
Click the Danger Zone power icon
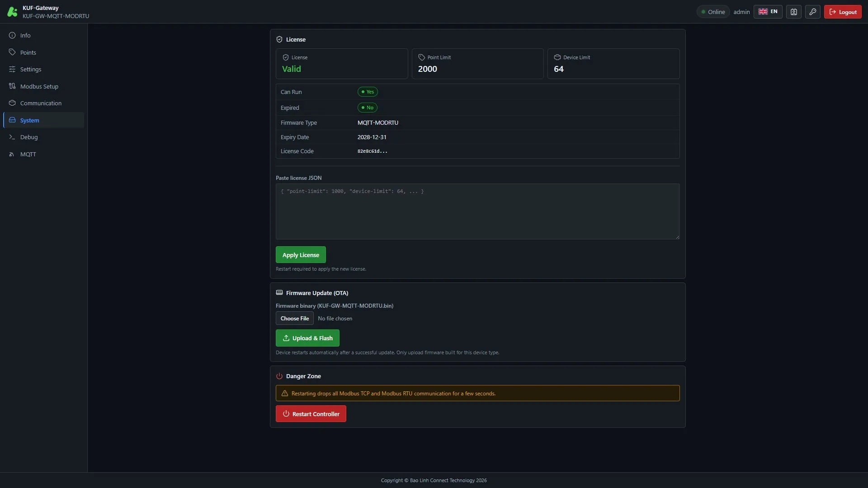pyautogui.click(x=279, y=376)
